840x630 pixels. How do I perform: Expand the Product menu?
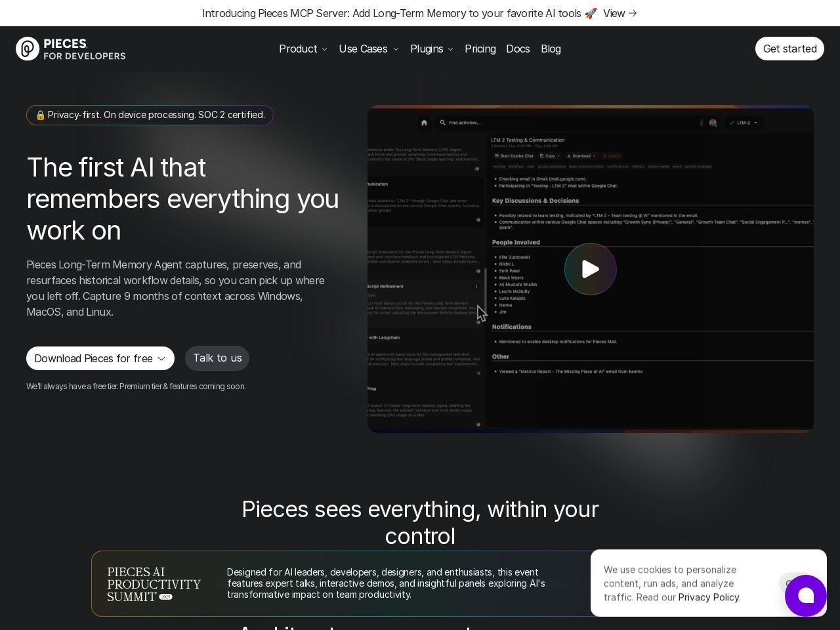pos(303,49)
